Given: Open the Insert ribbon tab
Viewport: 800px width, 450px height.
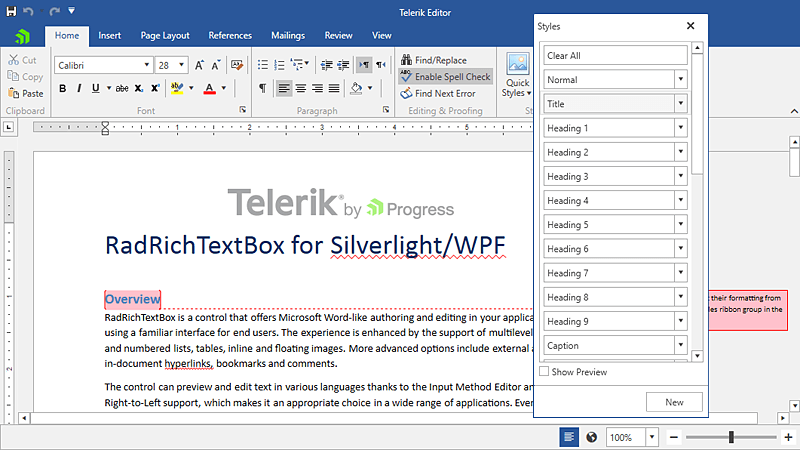Looking at the screenshot, I should (x=109, y=36).
